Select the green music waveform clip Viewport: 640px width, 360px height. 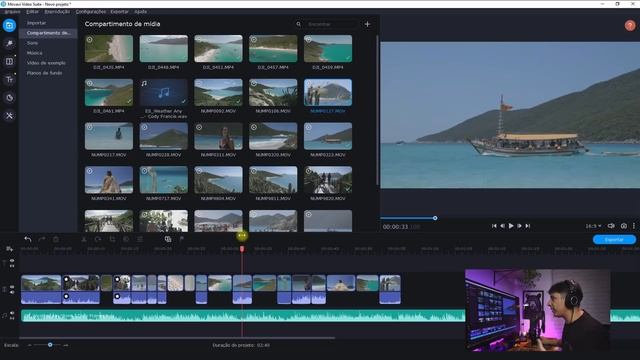pos(243,316)
